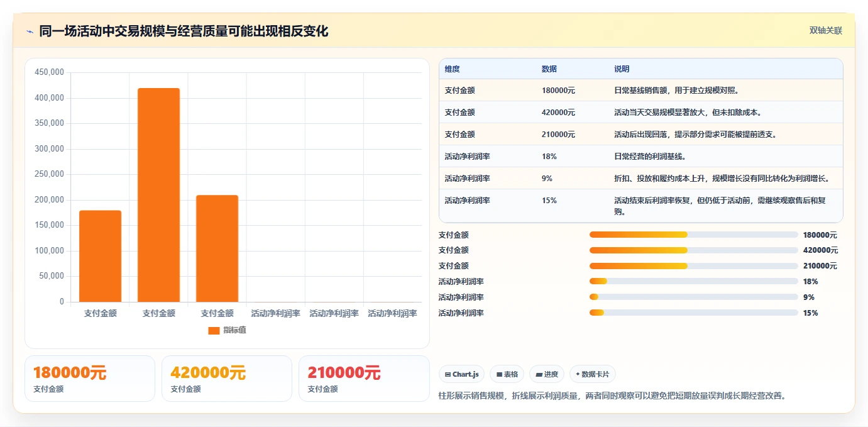Click the 50,000 y-axis label

coord(51,276)
